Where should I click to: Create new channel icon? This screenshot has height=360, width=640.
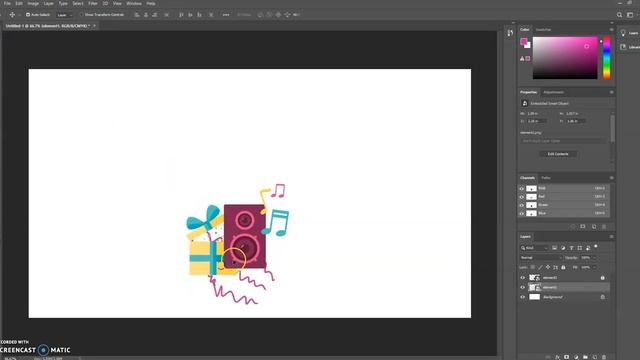(x=594, y=227)
